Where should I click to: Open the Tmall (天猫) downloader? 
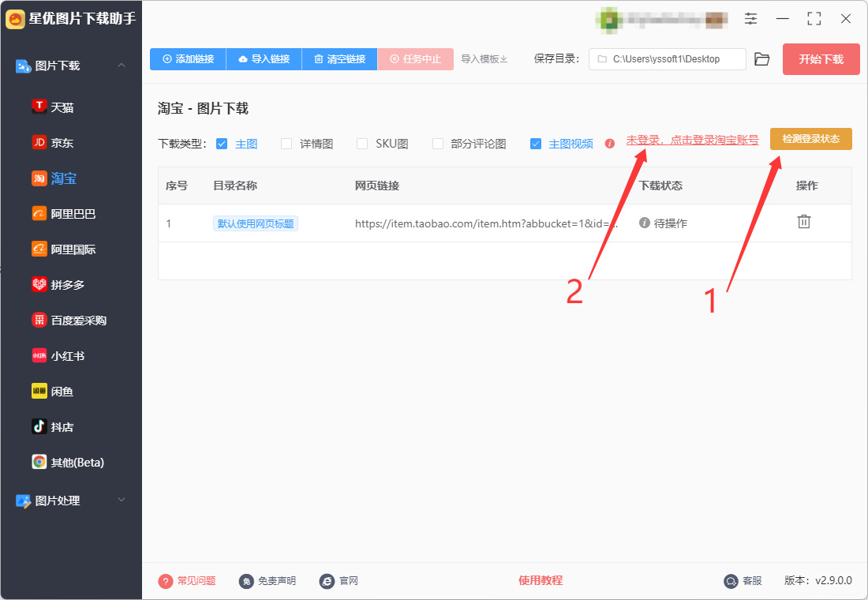pyautogui.click(x=53, y=107)
